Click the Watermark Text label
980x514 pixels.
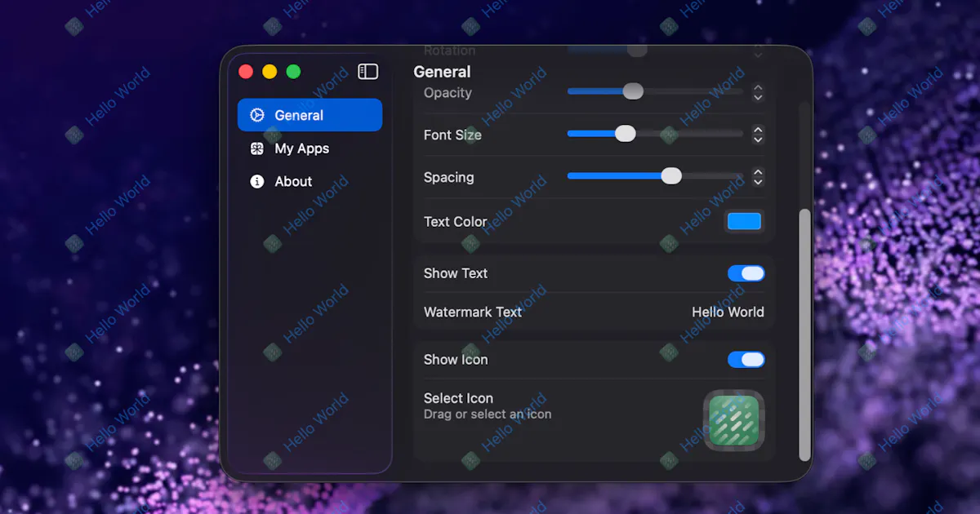coord(473,312)
